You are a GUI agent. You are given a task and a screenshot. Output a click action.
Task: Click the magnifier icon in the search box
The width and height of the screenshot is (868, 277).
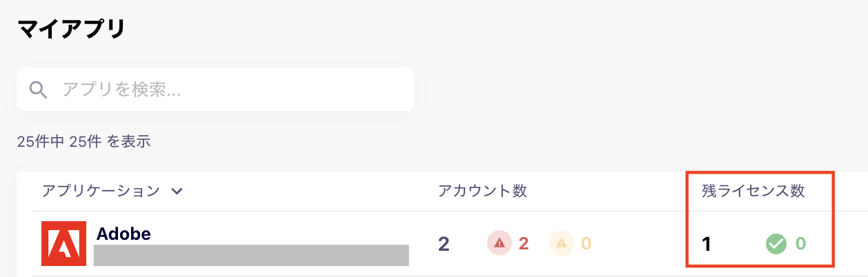pyautogui.click(x=38, y=89)
